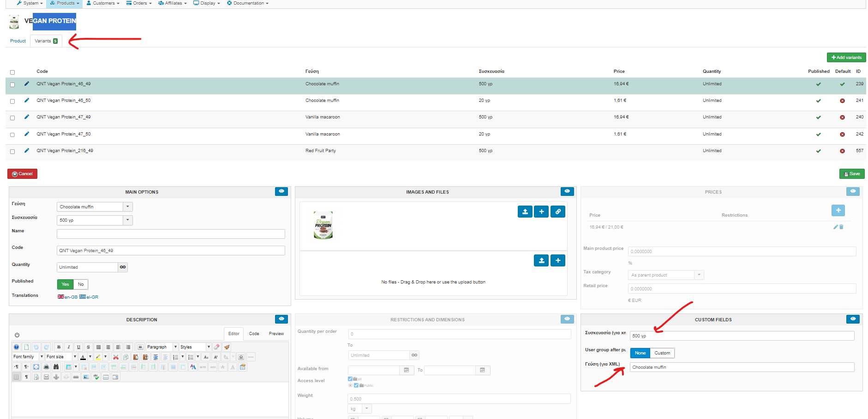Edit the 16,94 € price entry
Image resolution: width=868 pixels, height=419 pixels.
coord(835,227)
